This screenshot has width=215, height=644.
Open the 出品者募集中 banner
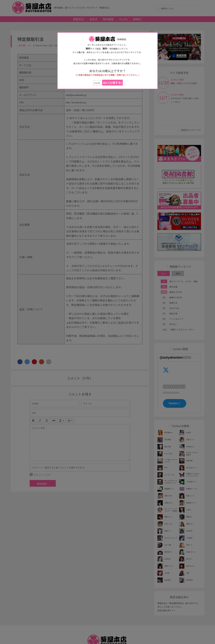click(179, 200)
